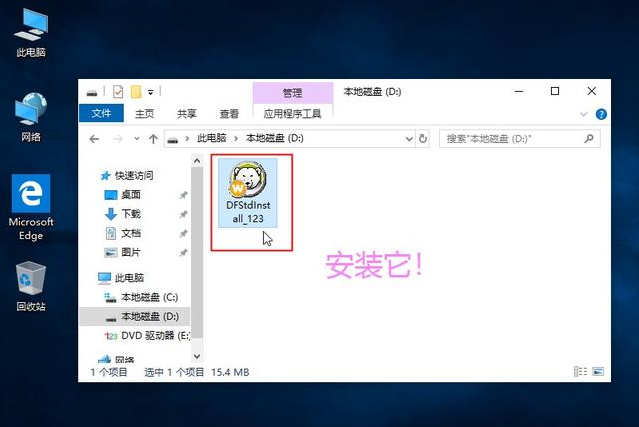Unpin 图片 using its pin icon
The height and width of the screenshot is (427, 639).
coord(183,253)
